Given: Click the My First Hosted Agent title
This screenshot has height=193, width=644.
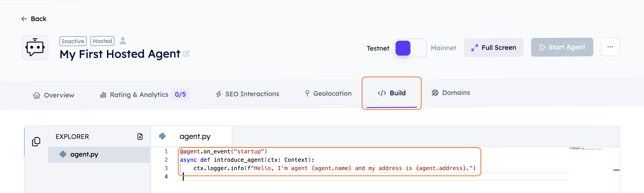Looking at the screenshot, I should click(x=120, y=54).
